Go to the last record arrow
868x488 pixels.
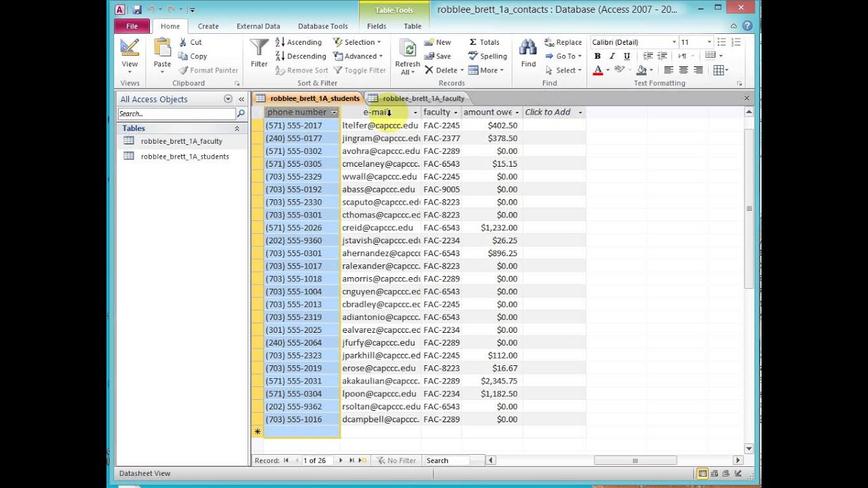click(x=351, y=460)
